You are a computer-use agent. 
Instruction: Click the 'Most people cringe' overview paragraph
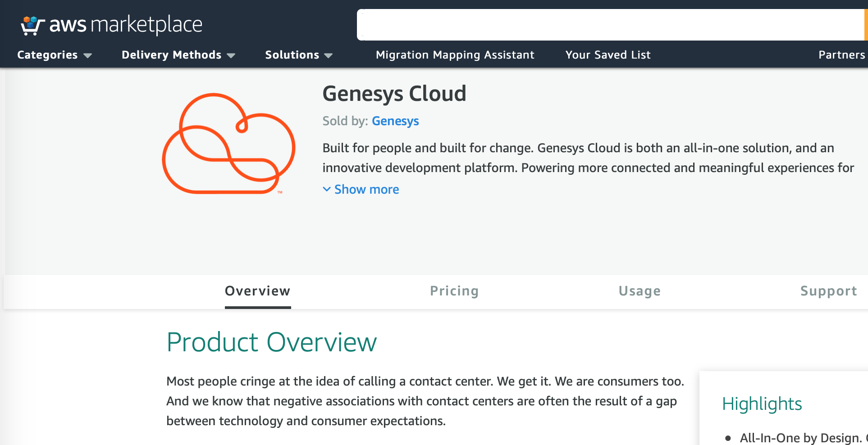pos(425,401)
